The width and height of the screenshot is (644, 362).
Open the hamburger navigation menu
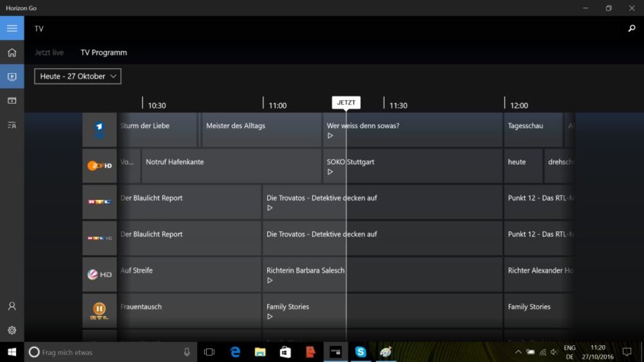12,28
